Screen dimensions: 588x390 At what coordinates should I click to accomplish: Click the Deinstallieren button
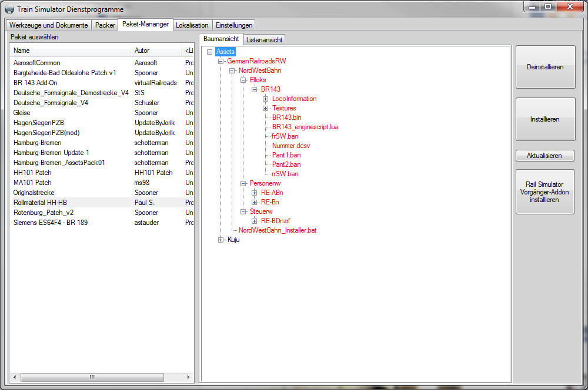(x=545, y=67)
